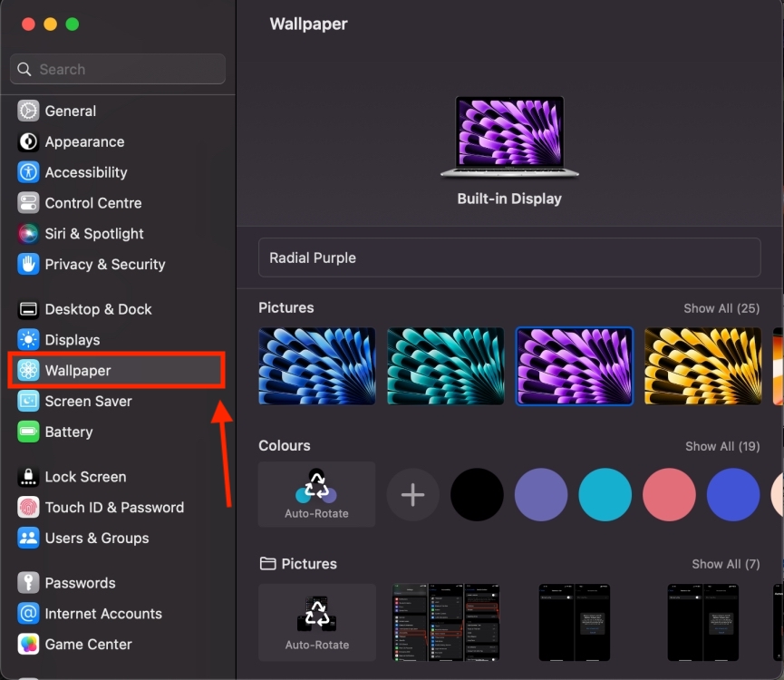
Task: Select first iPhone screenshots thumbnail
Action: pos(446,623)
